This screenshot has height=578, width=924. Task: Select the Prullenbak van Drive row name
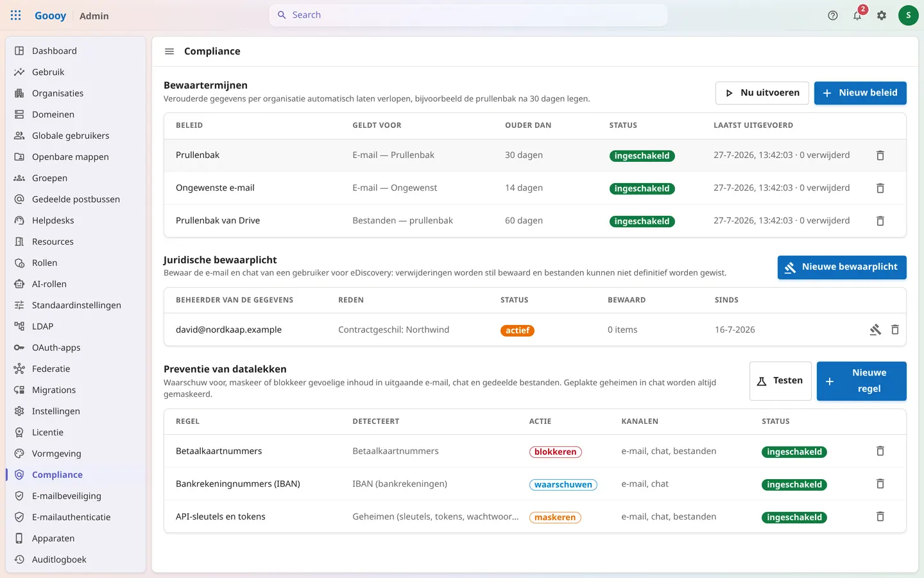coord(218,220)
